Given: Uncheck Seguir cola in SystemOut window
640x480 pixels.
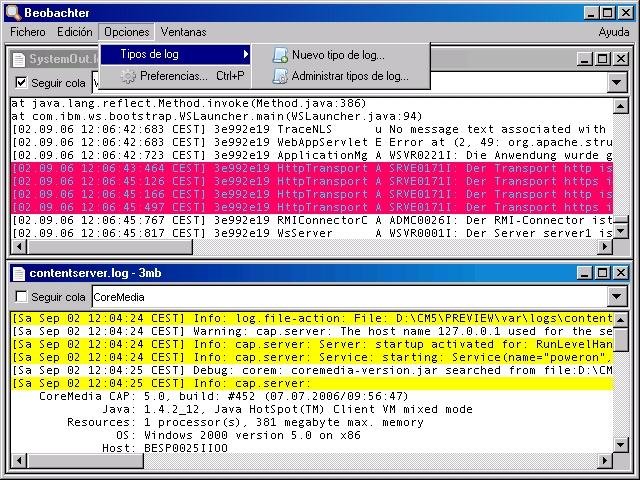Looking at the screenshot, I should pyautogui.click(x=21, y=82).
